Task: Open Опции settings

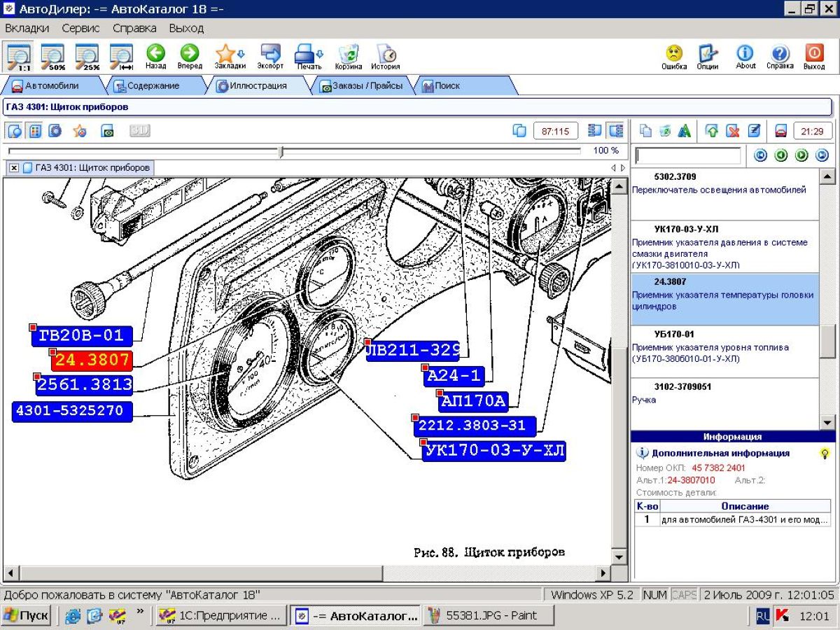Action: pyautogui.click(x=708, y=56)
